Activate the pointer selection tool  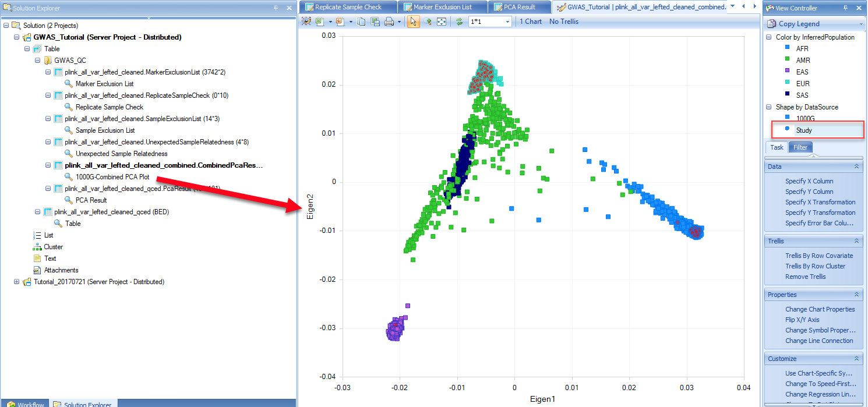[413, 22]
